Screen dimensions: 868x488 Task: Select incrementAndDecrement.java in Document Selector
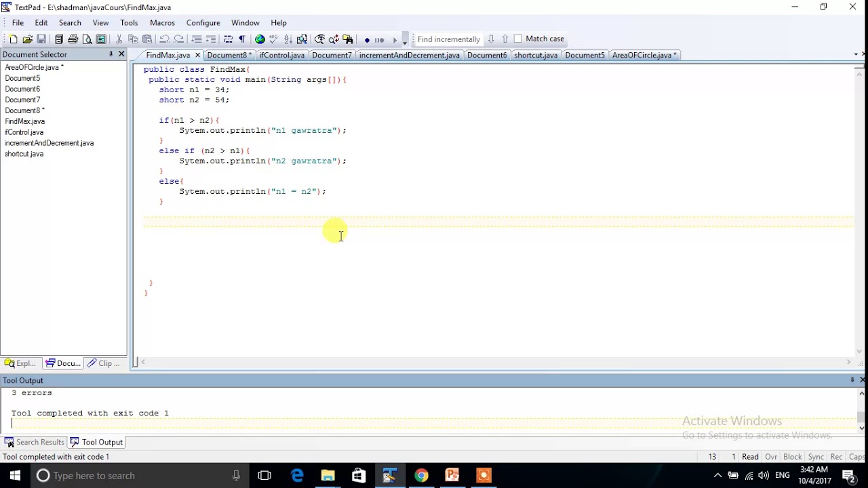click(49, 143)
